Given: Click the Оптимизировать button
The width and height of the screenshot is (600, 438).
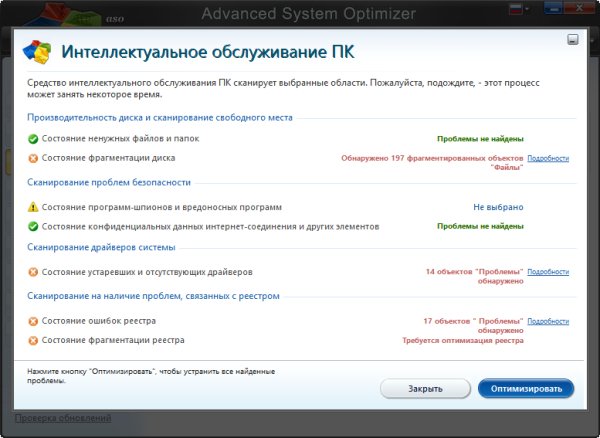Looking at the screenshot, I should pyautogui.click(x=526, y=389).
